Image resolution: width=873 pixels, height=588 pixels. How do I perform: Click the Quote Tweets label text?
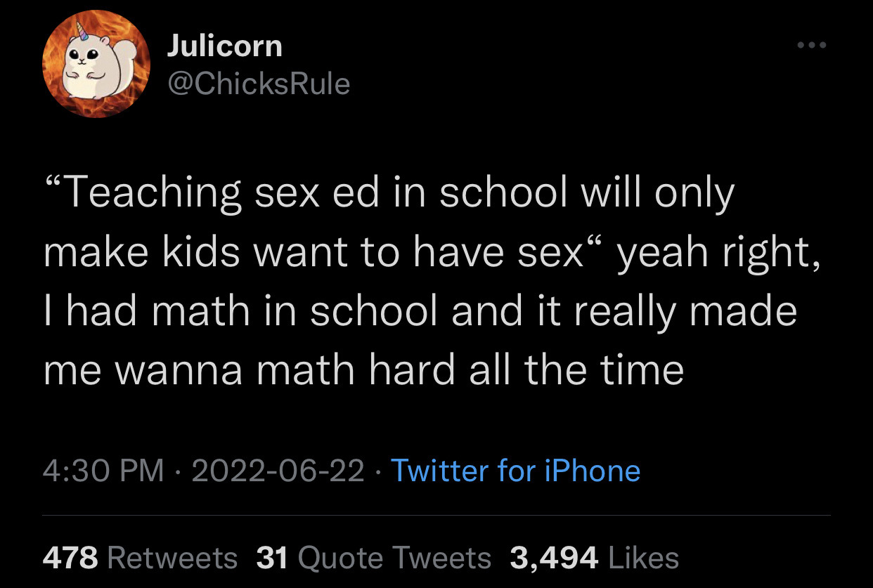point(394,558)
